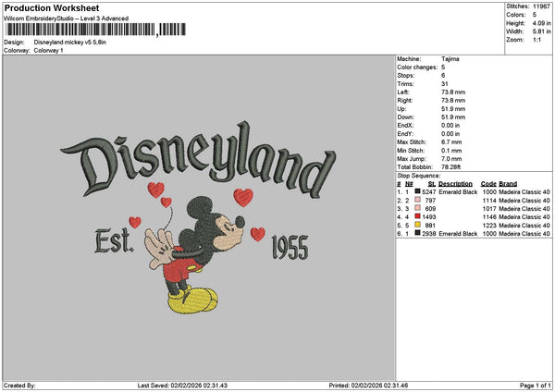This screenshot has width=555, height=392.
Task: Click the Stops value '6'
Action: point(443,76)
